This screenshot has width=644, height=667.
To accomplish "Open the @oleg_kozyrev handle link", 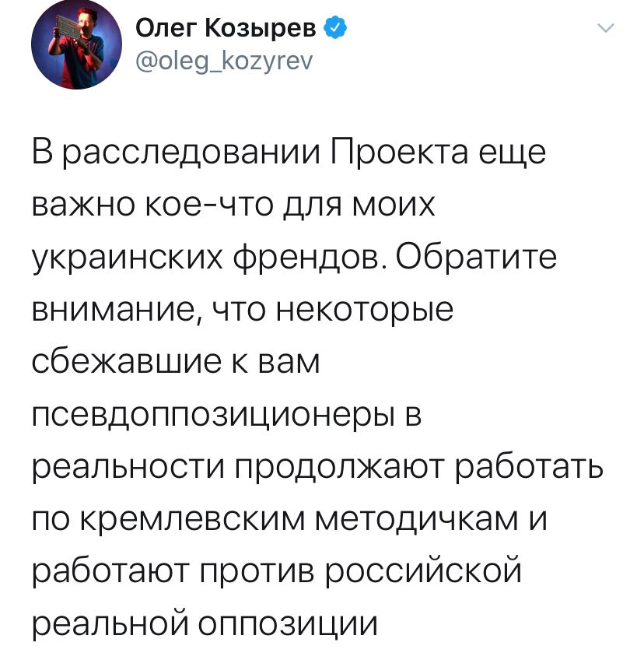I will click(223, 60).
